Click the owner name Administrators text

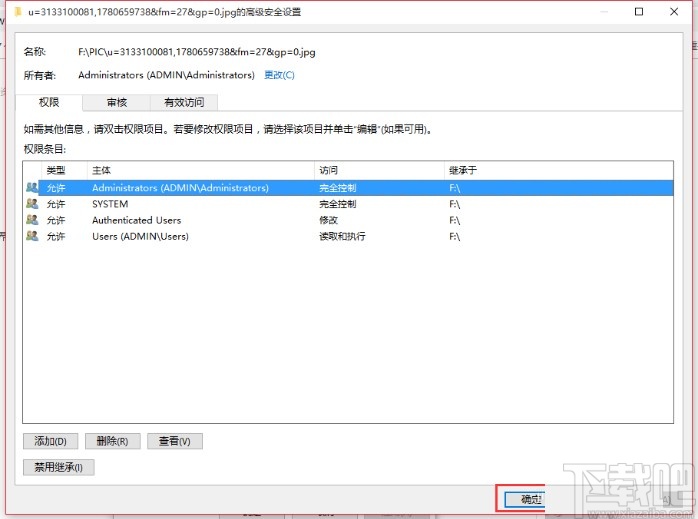pyautogui.click(x=166, y=75)
